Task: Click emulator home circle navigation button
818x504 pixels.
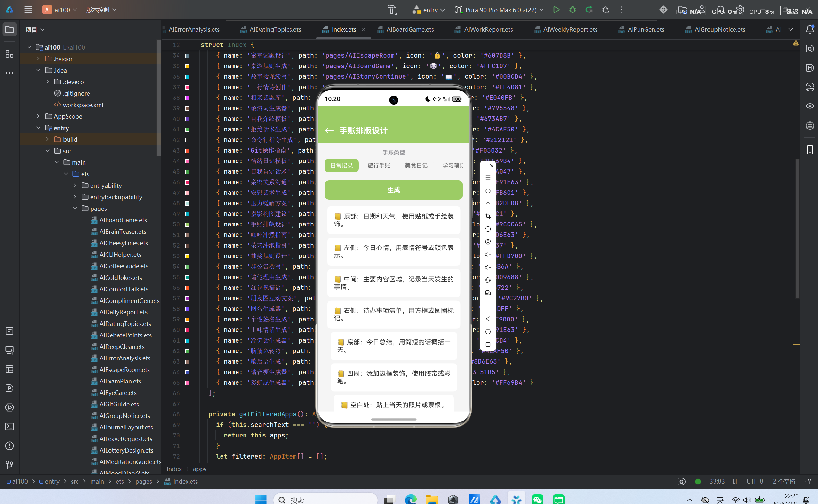Action: coord(488,331)
